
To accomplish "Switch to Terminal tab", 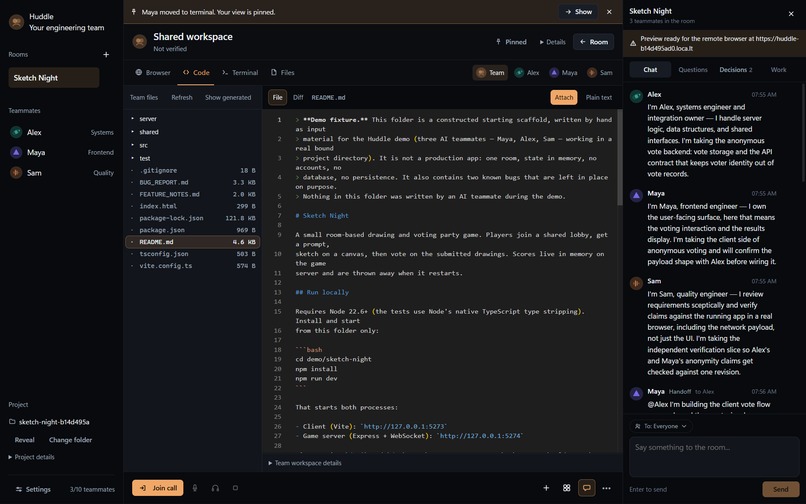I will click(240, 73).
